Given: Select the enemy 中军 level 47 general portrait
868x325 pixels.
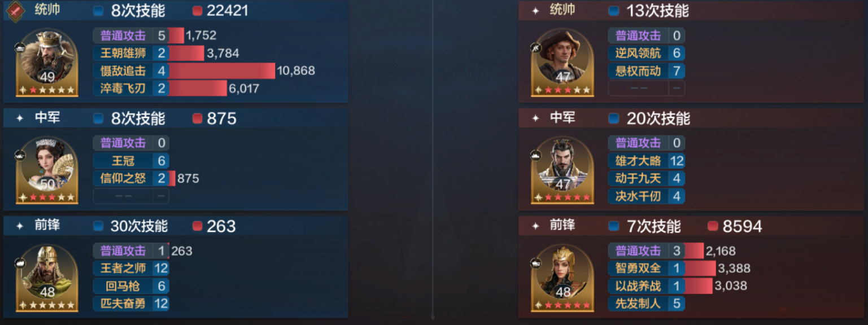Looking at the screenshot, I should click(563, 170).
